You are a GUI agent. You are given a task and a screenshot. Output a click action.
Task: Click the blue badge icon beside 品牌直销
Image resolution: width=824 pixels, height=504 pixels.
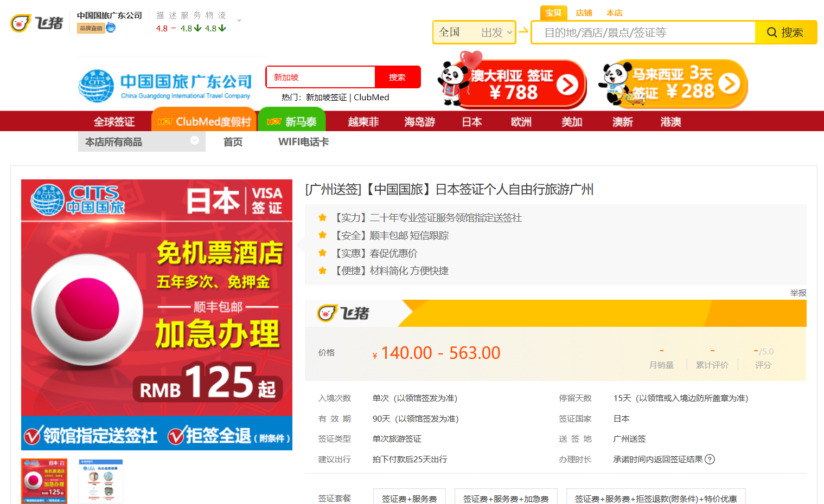point(111,28)
